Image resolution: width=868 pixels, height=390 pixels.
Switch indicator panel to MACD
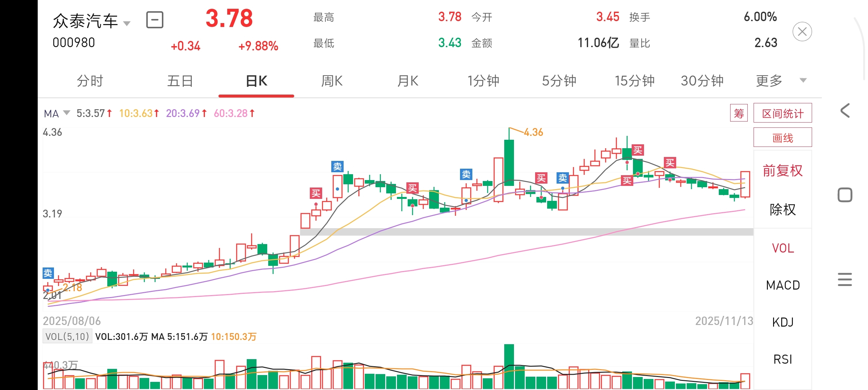783,285
